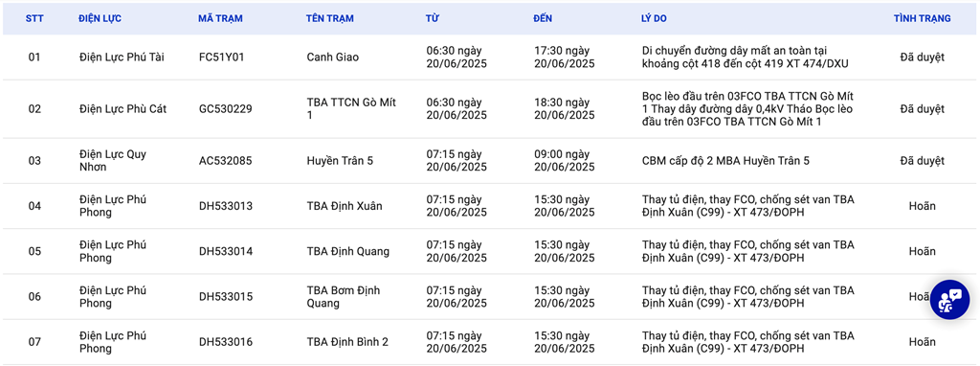Select the ĐIỆN LỰC column header
Screen dimensions: 980x366
(x=100, y=19)
